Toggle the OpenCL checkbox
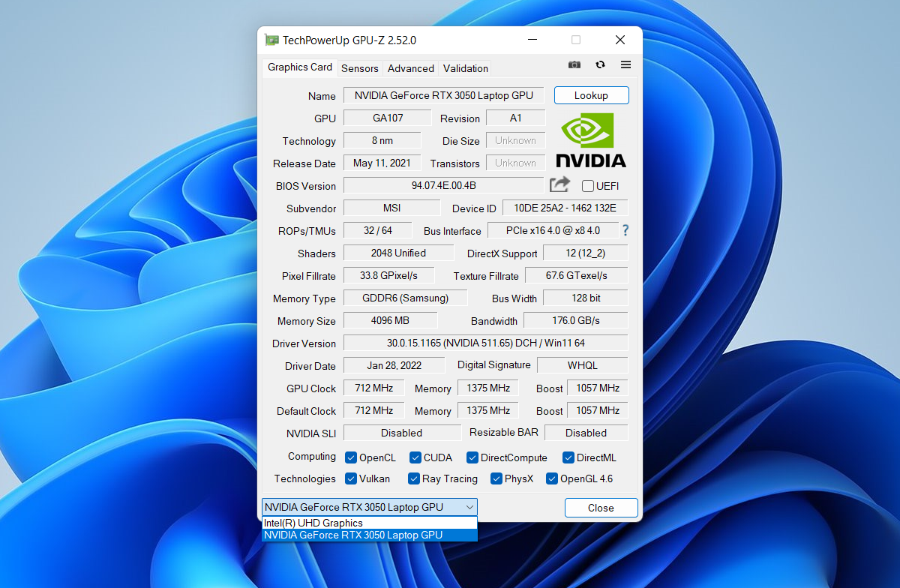This screenshot has width=900, height=588. pos(351,457)
